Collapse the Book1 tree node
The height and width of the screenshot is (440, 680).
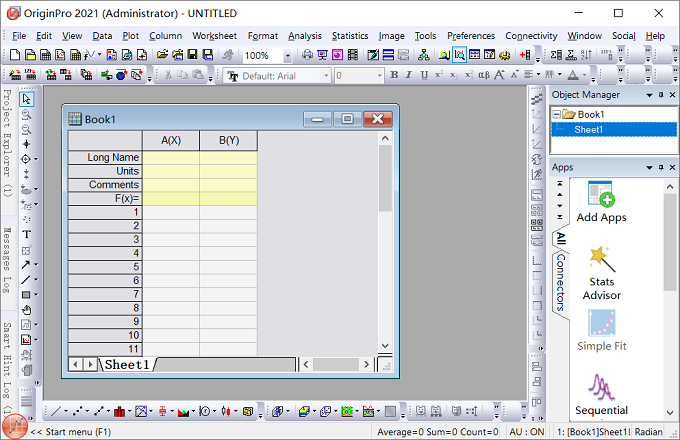[557, 114]
